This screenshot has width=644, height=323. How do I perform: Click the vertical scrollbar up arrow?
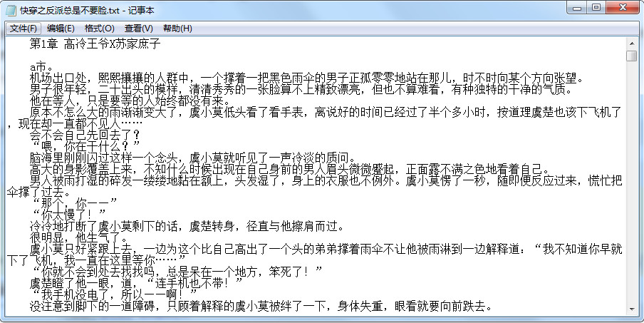632,42
